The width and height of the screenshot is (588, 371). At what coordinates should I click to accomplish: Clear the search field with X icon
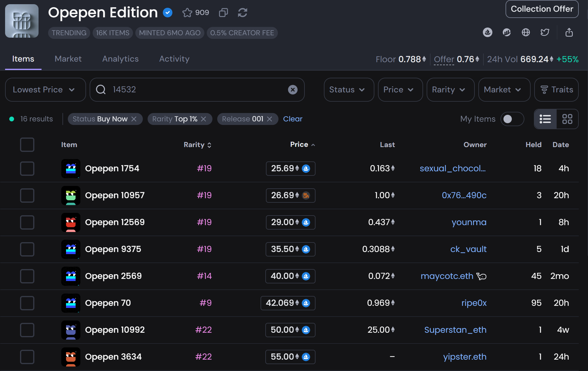(293, 90)
